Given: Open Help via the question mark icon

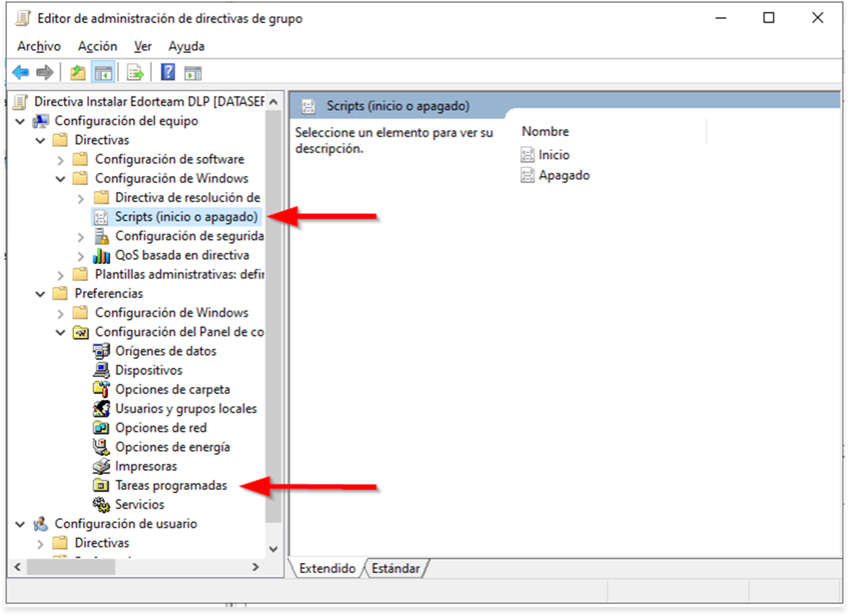Looking at the screenshot, I should [168, 72].
